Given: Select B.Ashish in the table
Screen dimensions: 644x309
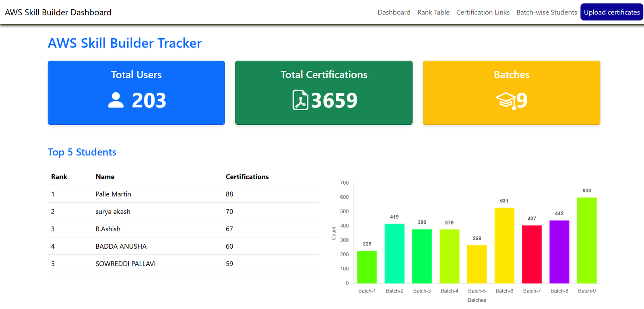Looking at the screenshot, I should [x=108, y=229].
